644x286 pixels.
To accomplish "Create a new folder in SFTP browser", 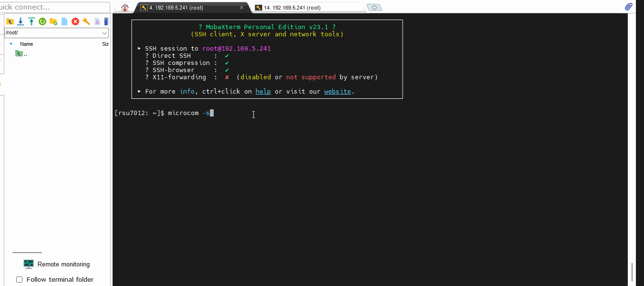I will [x=53, y=21].
